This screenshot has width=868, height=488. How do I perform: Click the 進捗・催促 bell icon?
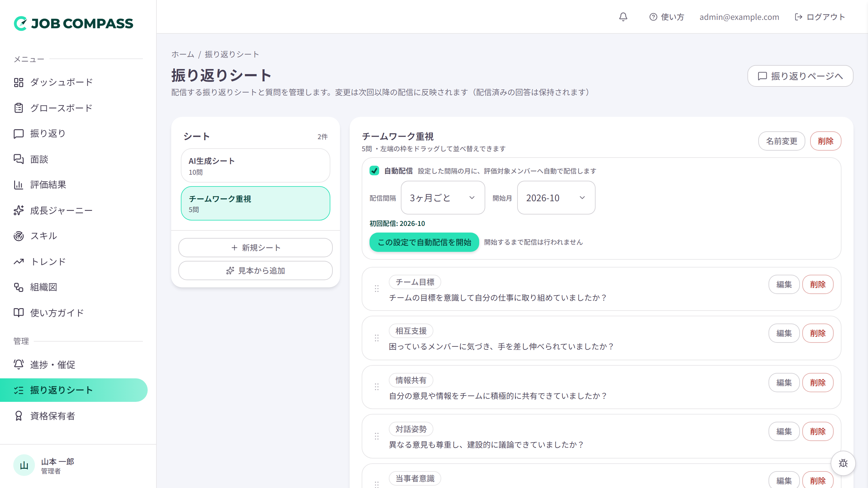[x=18, y=364]
